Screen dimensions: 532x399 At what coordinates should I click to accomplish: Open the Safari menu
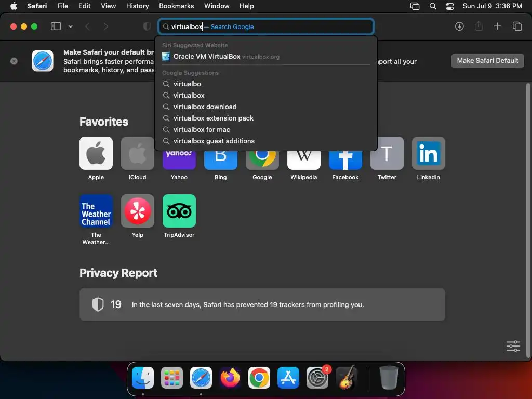[37, 6]
